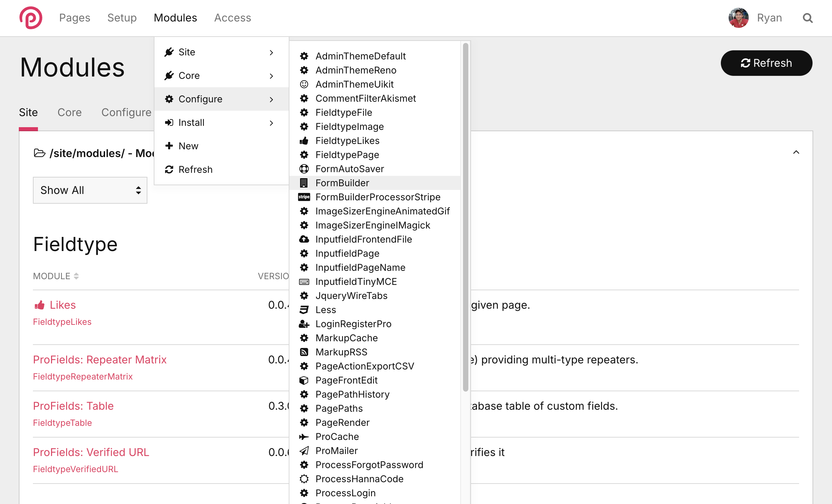Click the red thumbs-up icon beside Likes
The width and height of the screenshot is (832, 504).
tap(40, 305)
